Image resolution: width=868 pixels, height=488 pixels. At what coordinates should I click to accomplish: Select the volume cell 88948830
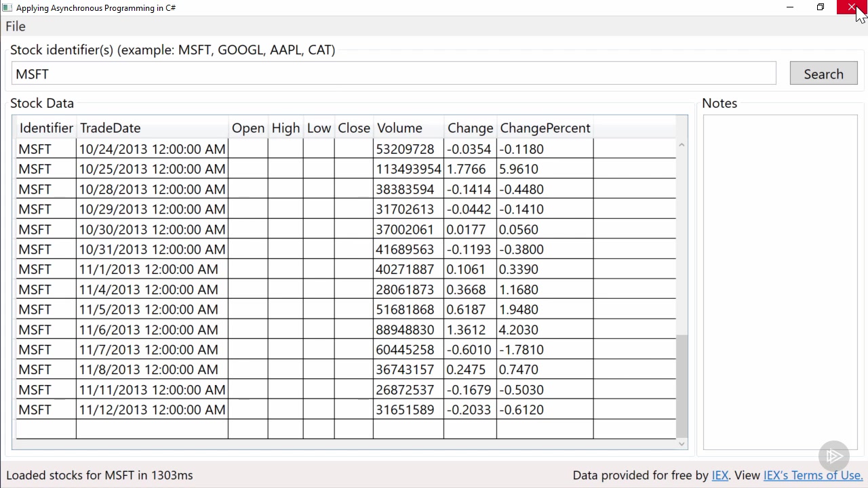[405, 330]
